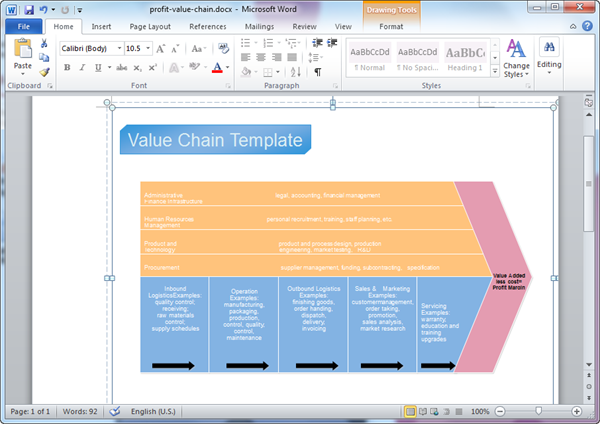The height and width of the screenshot is (424, 600).
Task: Click the Undo icon
Action: pos(44,10)
